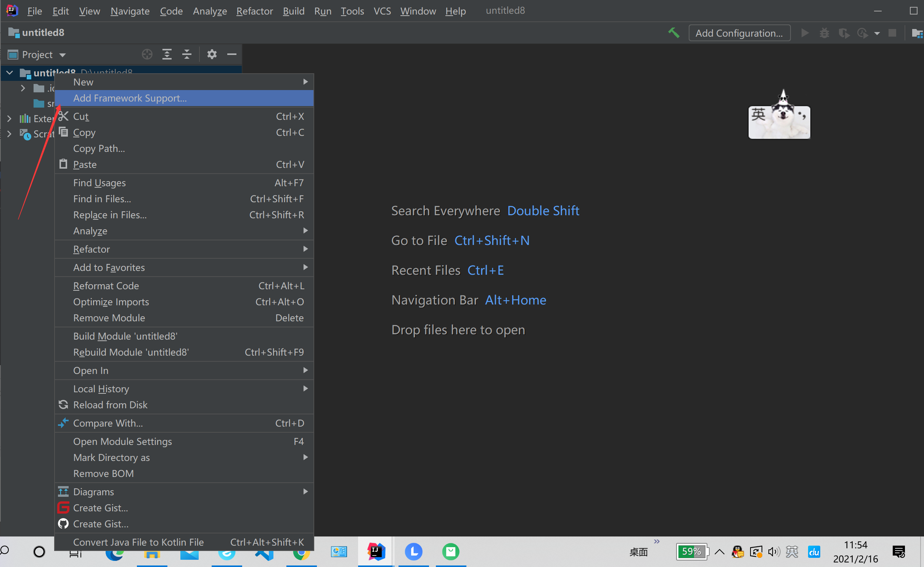Open Project panel gear settings
Image resolution: width=924 pixels, height=567 pixels.
point(212,55)
